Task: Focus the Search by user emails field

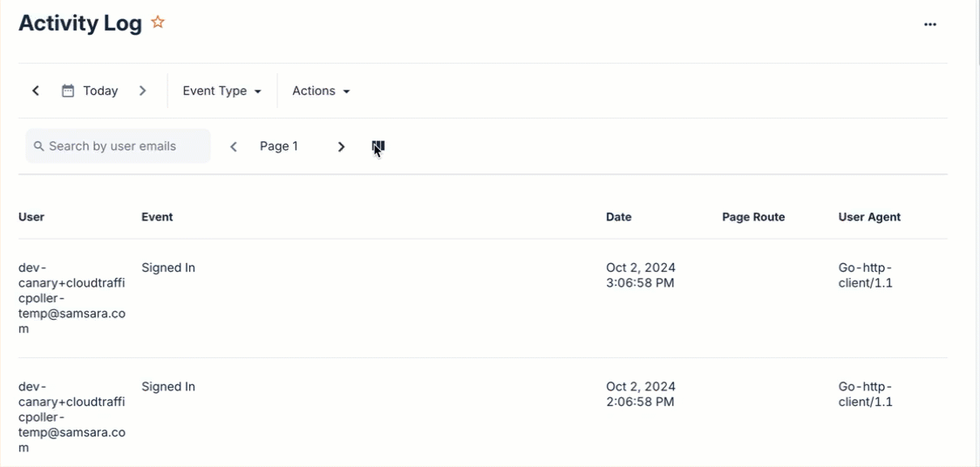Action: pyautogui.click(x=122, y=146)
